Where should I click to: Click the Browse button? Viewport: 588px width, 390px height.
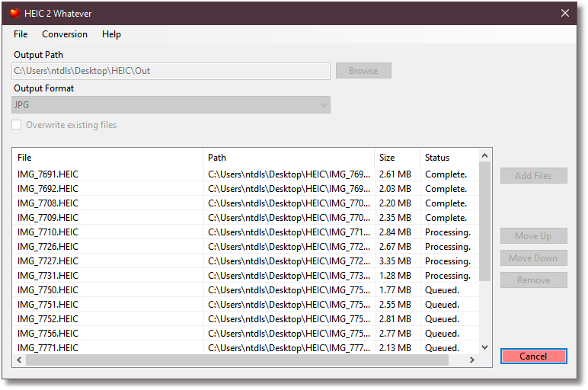click(363, 71)
